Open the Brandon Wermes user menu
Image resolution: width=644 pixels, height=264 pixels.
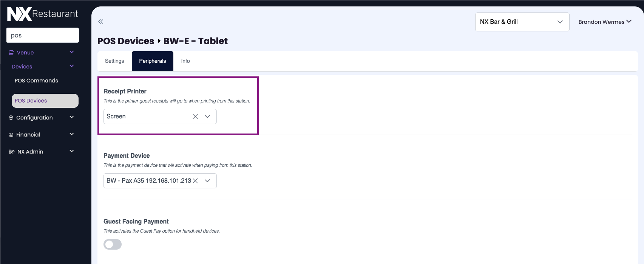coord(605,22)
